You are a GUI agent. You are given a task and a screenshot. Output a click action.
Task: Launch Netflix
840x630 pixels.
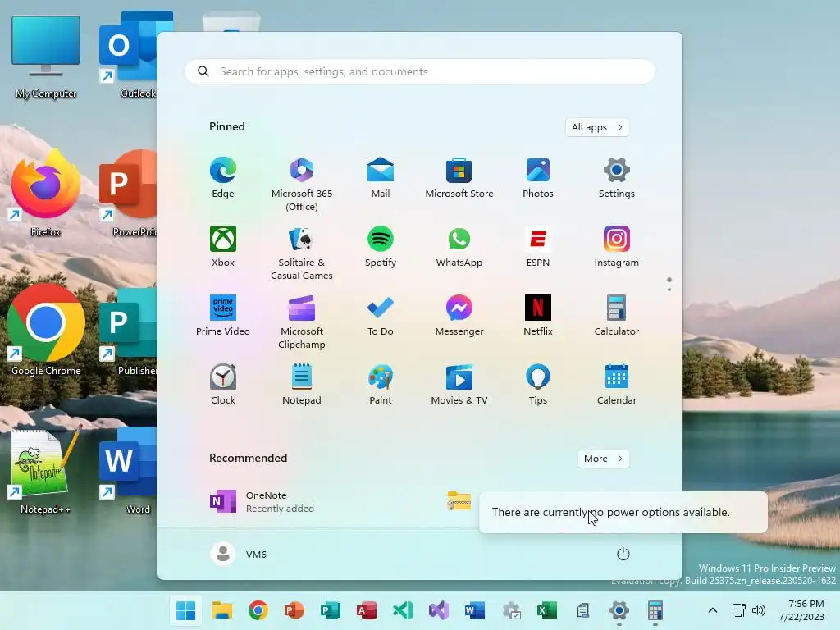[538, 316]
